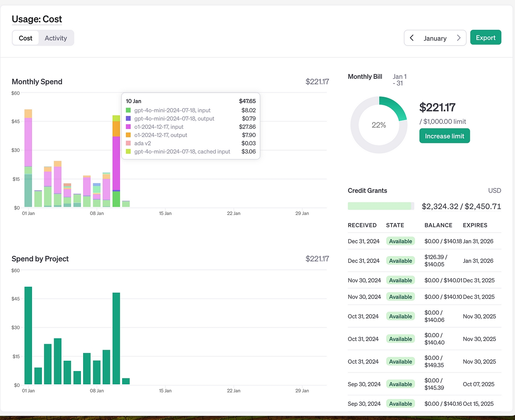515x420 pixels.
Task: Click the 22% monthly bill donut chart
Action: click(379, 125)
